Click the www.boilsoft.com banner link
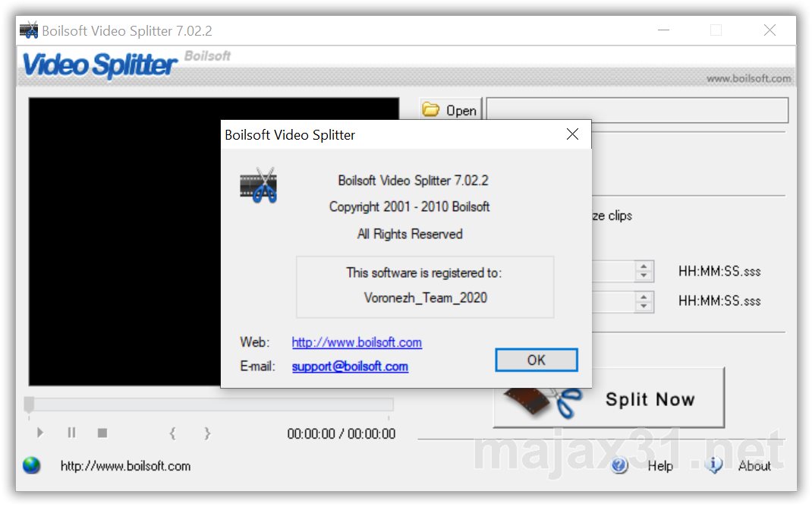Screen dimensions: 812x507 pos(749,78)
